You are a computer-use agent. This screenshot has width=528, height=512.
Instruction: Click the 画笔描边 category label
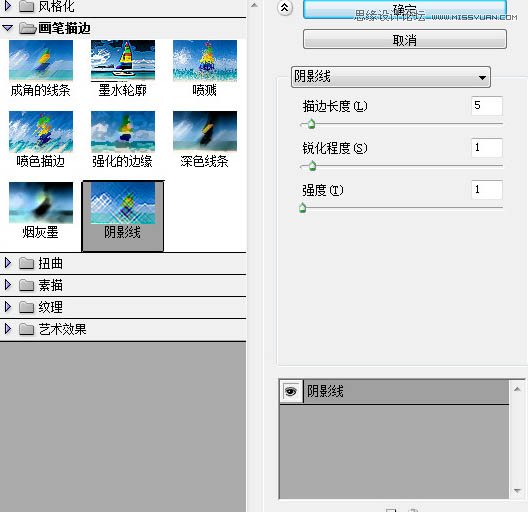tap(64, 28)
